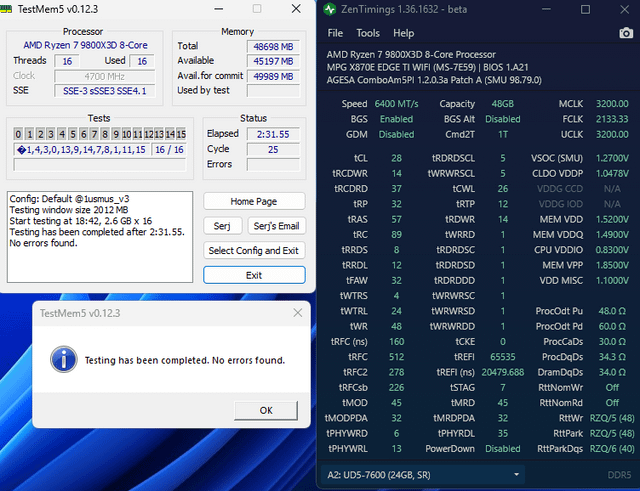Click the tRCDRD value 37
The height and width of the screenshot is (491, 640).
[396, 189]
